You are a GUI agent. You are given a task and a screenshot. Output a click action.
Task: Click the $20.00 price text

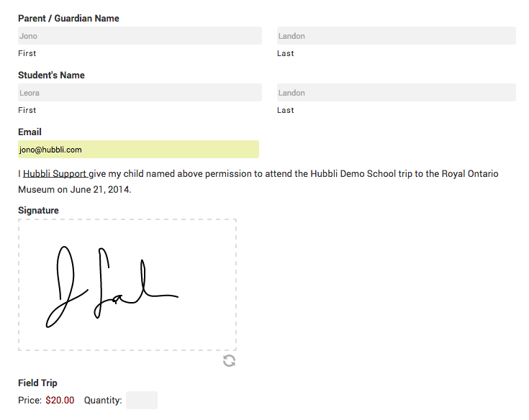coord(60,400)
